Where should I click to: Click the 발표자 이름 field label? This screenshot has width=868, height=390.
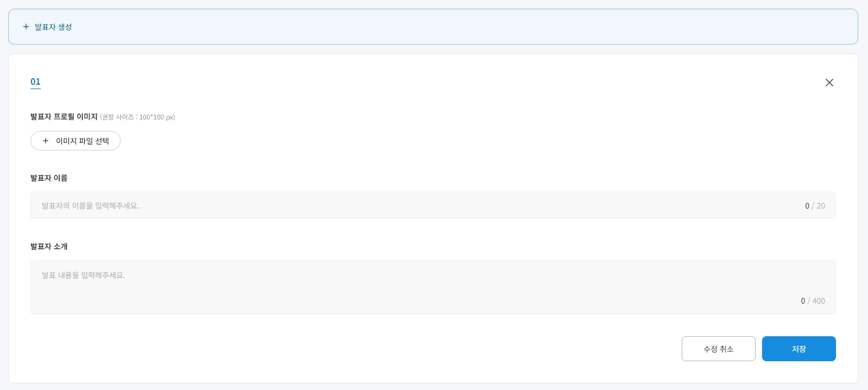click(49, 178)
